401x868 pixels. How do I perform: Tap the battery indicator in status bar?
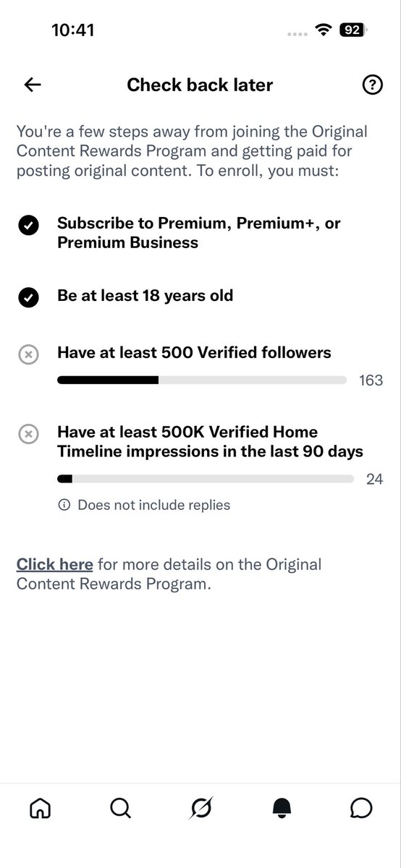point(353,30)
